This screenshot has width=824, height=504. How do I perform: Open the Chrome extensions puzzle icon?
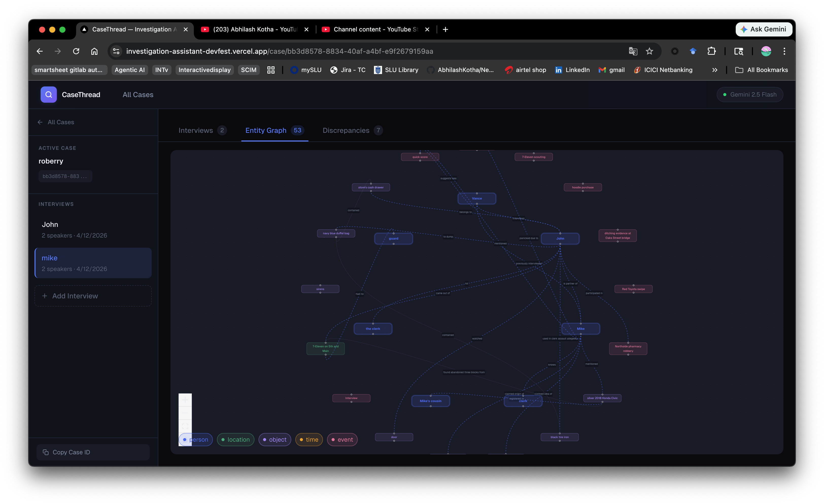click(711, 51)
